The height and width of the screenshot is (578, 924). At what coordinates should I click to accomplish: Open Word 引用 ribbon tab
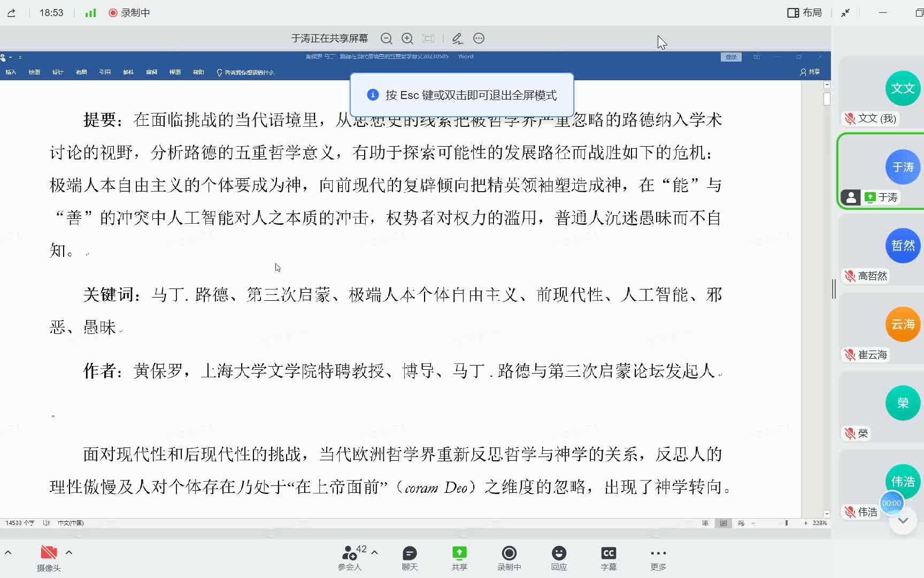click(105, 72)
